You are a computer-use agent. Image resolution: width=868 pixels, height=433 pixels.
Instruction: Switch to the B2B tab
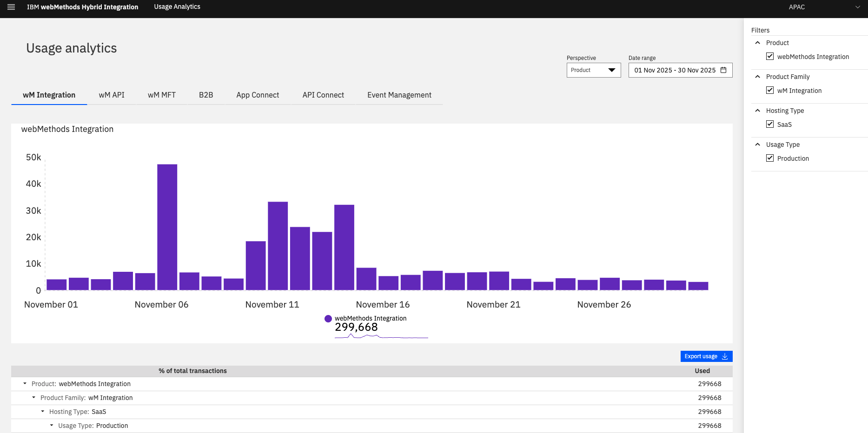[x=206, y=95]
